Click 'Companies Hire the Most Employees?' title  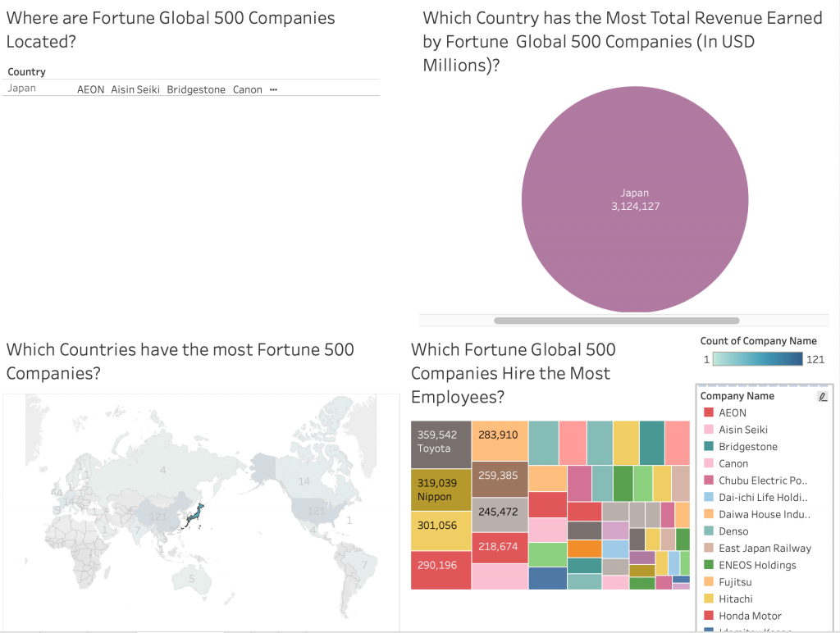click(514, 373)
